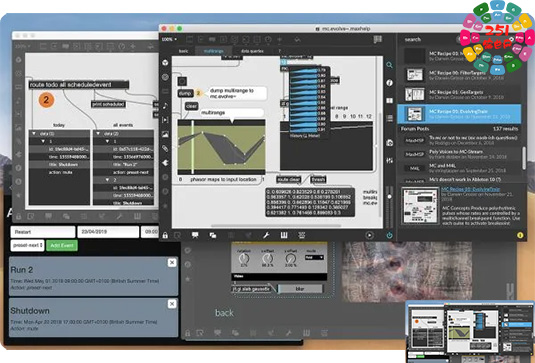Click the yellow info badge in search panel
Viewport: 535px width, 363px height.
pyautogui.click(x=520, y=235)
